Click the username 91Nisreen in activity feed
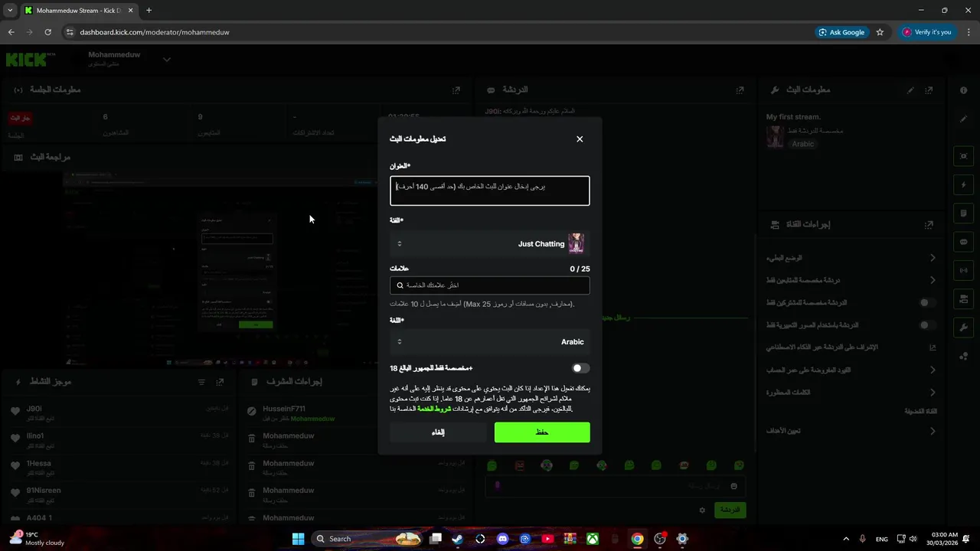 click(44, 491)
